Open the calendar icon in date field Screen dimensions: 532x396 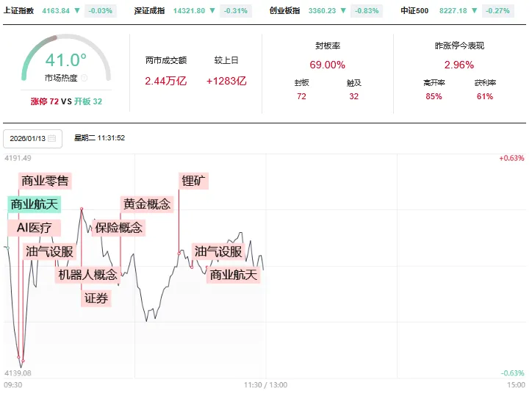pyautogui.click(x=51, y=138)
